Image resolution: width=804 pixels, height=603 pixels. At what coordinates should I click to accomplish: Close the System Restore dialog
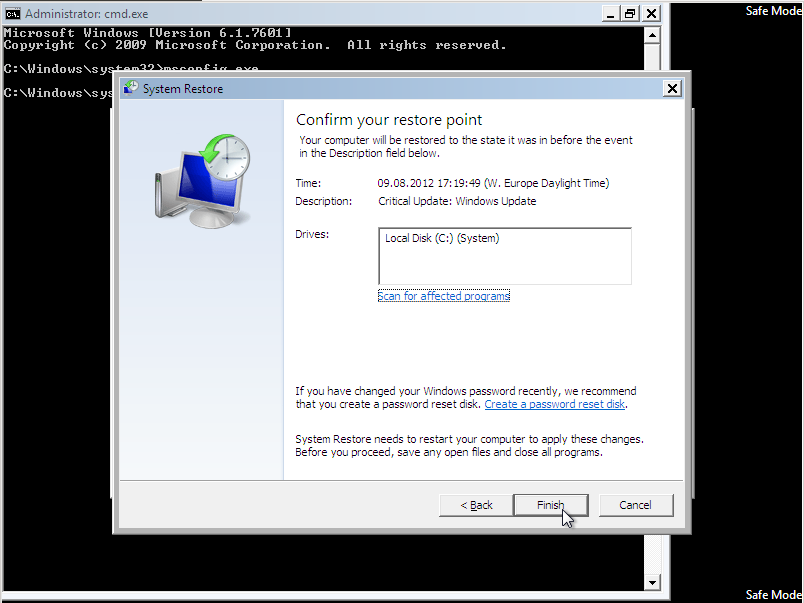(x=672, y=89)
